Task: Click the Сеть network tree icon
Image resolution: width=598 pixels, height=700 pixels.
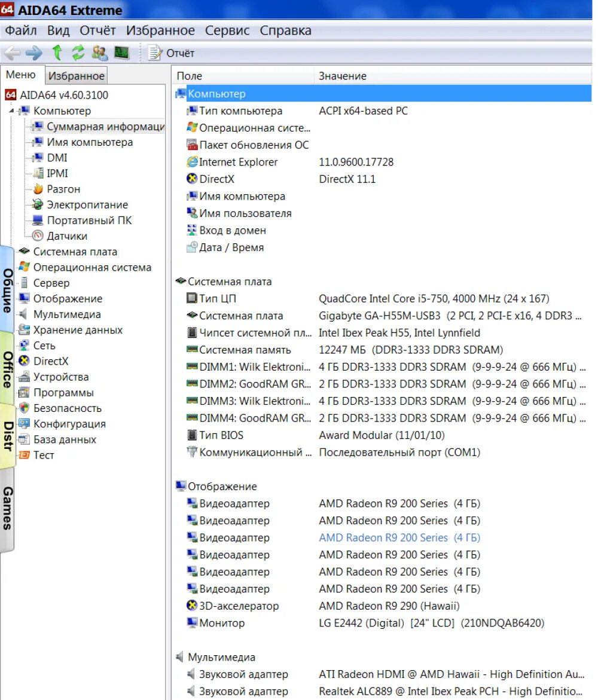Action: pos(25,346)
